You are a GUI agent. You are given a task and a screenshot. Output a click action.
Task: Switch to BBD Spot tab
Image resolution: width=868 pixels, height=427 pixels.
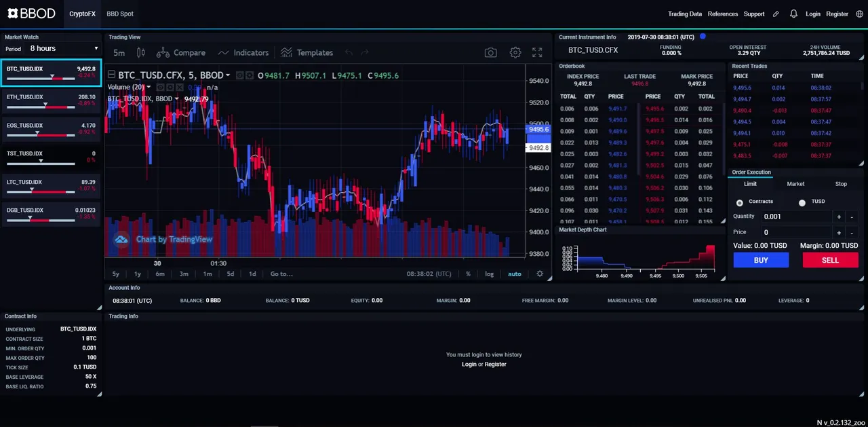(x=120, y=14)
